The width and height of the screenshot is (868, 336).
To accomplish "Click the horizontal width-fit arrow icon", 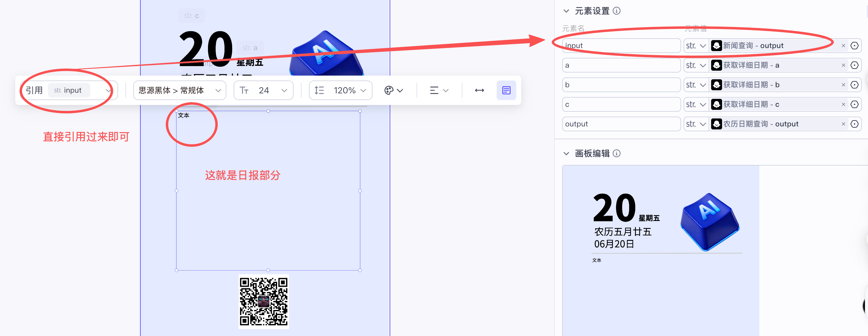I will pyautogui.click(x=479, y=90).
